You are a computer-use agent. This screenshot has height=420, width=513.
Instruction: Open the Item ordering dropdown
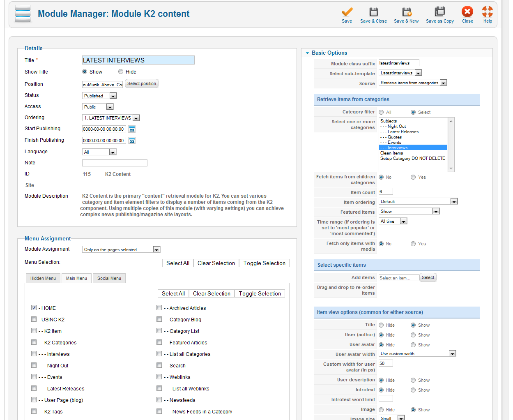point(418,201)
